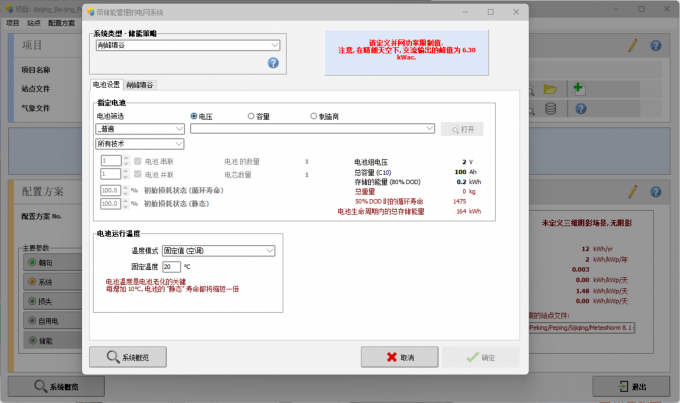
Task: Expand the 温度模式 fixed value dropdown
Action: 219,251
